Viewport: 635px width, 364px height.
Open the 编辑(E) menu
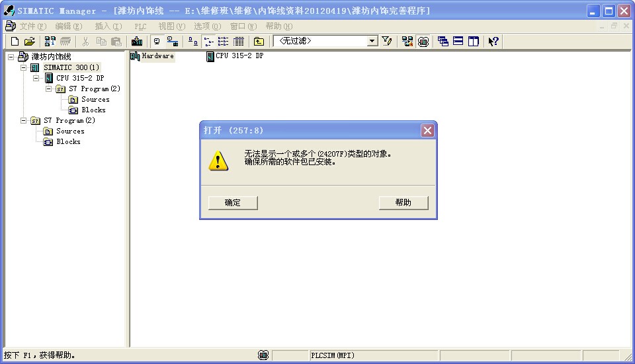tap(68, 26)
